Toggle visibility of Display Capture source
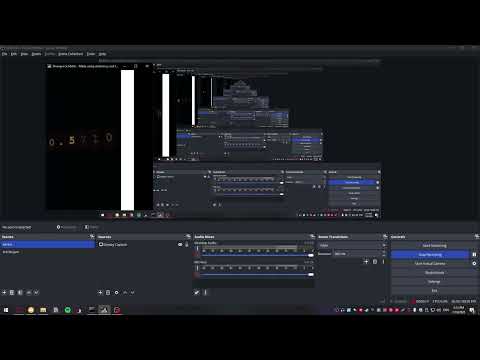This screenshot has height=360, width=480. tap(180, 244)
